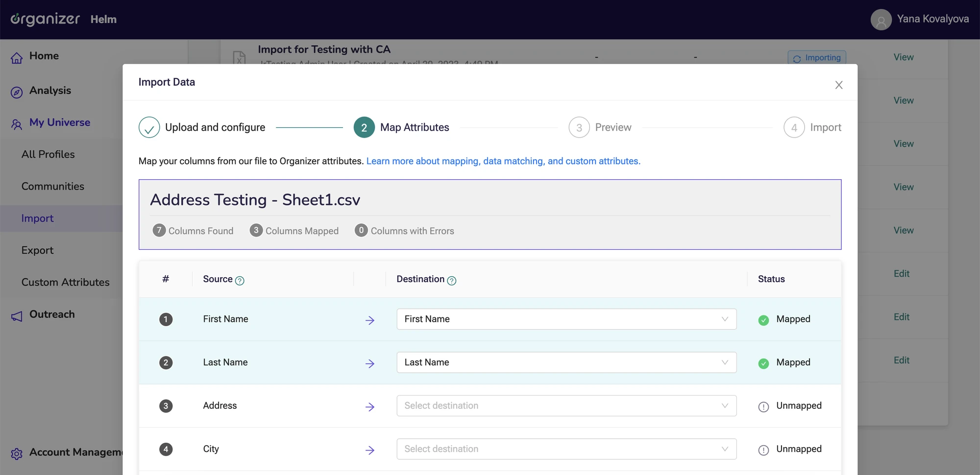
Task: Click the Import step 4 in wizard
Action: tap(812, 127)
